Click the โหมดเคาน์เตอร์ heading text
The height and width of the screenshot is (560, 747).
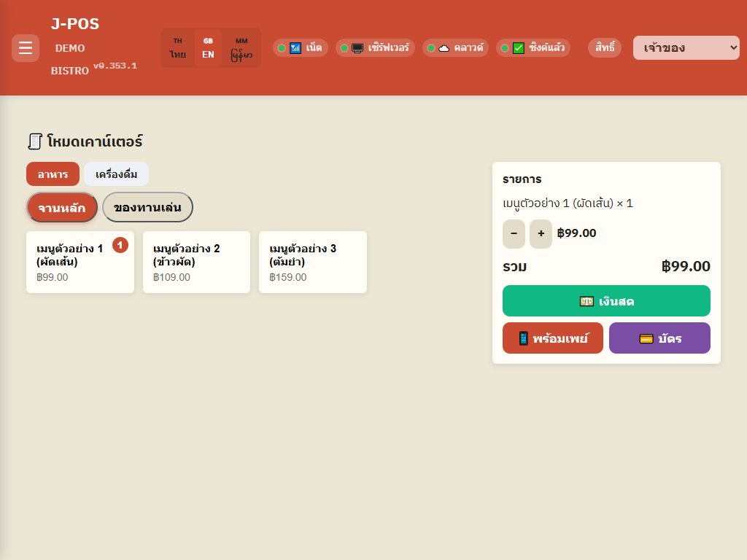pyautogui.click(x=95, y=141)
